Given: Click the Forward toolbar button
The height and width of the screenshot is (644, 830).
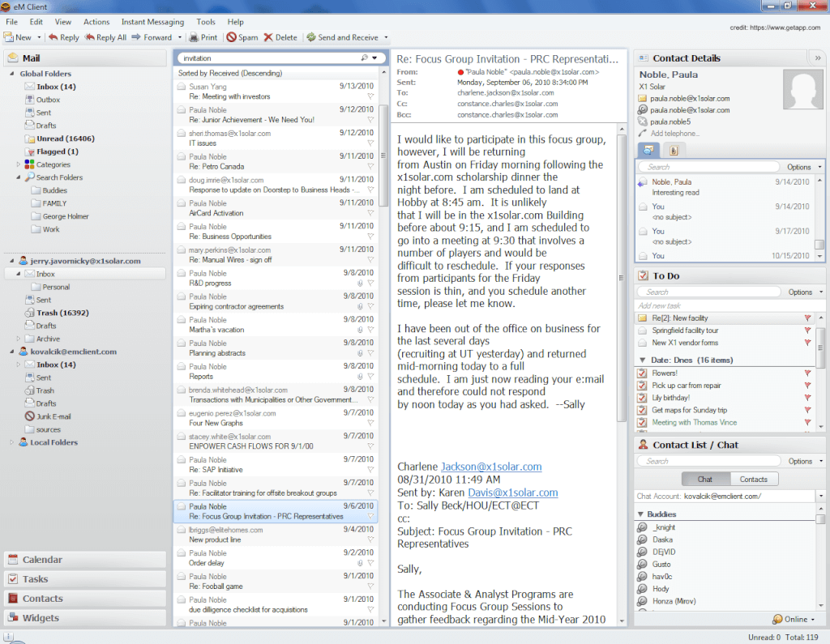Looking at the screenshot, I should tap(152, 37).
